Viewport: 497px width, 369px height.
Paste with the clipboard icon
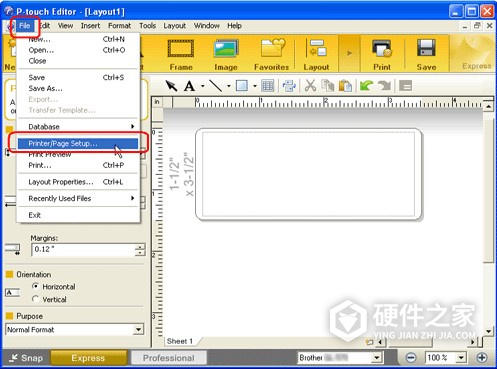coord(345,86)
